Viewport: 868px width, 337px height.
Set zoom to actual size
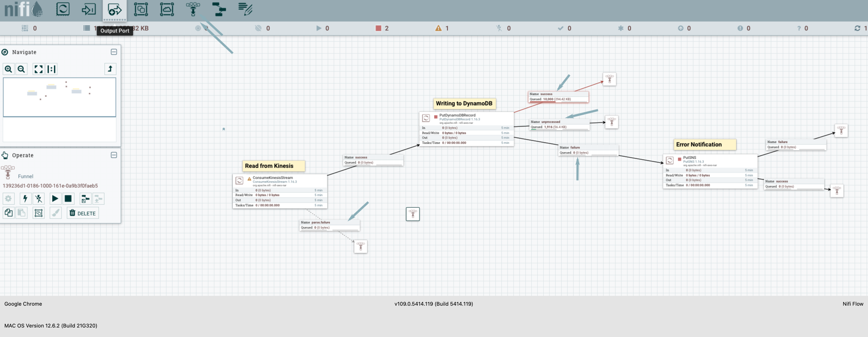point(51,69)
